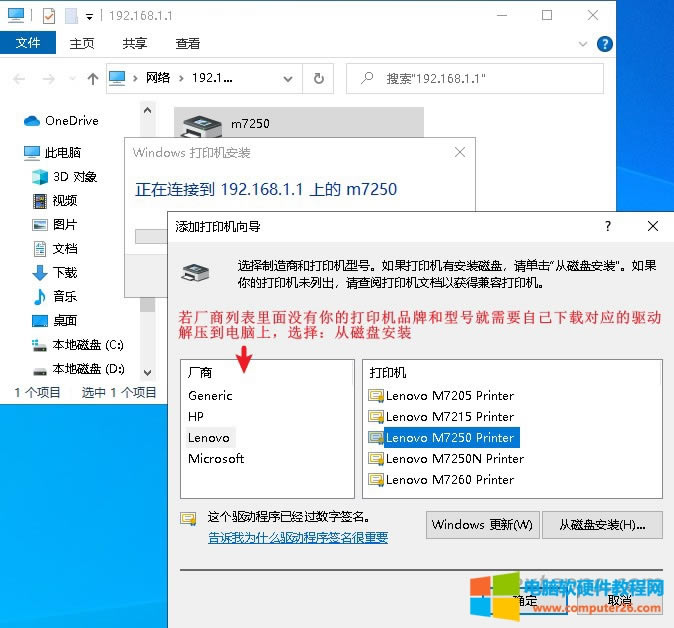Image resolution: width=674 pixels, height=628 pixels.
Task: Click the up-directory arrow button
Action: pos(93,78)
